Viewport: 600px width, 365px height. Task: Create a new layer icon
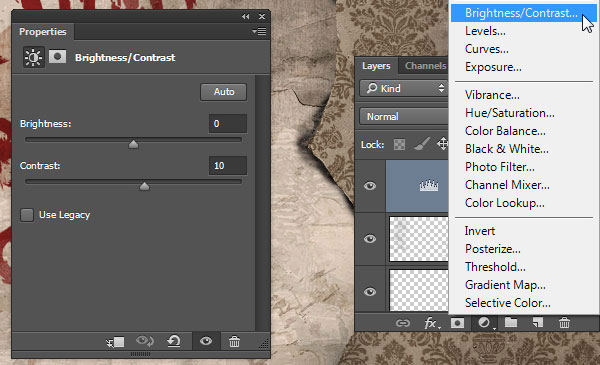(538, 323)
